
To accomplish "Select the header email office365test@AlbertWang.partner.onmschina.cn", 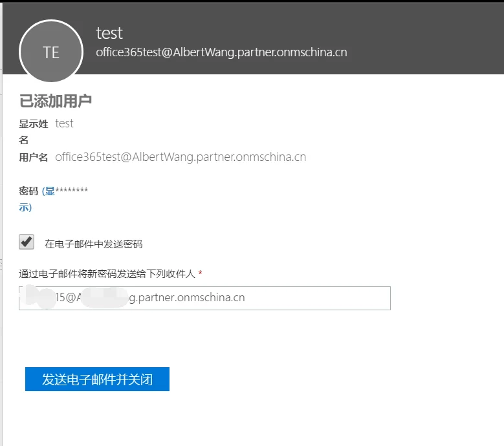I will pyautogui.click(x=221, y=52).
